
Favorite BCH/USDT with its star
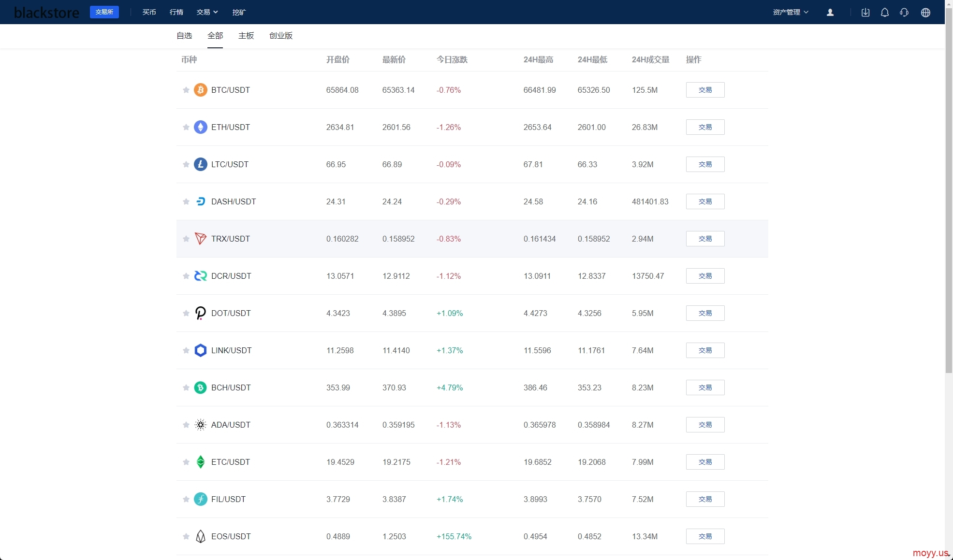click(186, 388)
